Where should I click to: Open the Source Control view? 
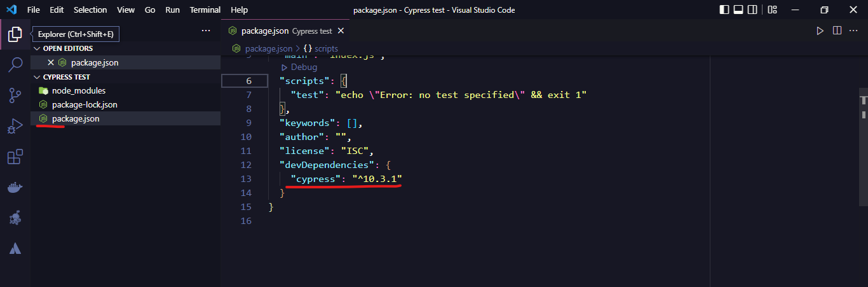[x=15, y=95]
